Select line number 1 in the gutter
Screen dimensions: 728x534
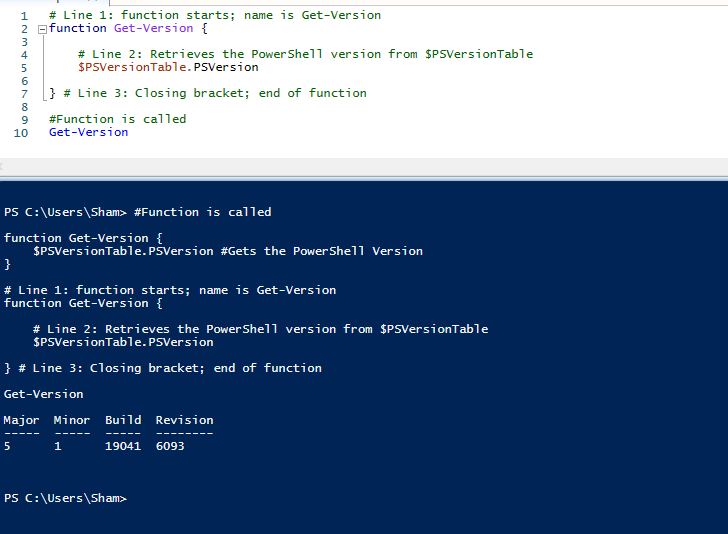[x=24, y=16]
